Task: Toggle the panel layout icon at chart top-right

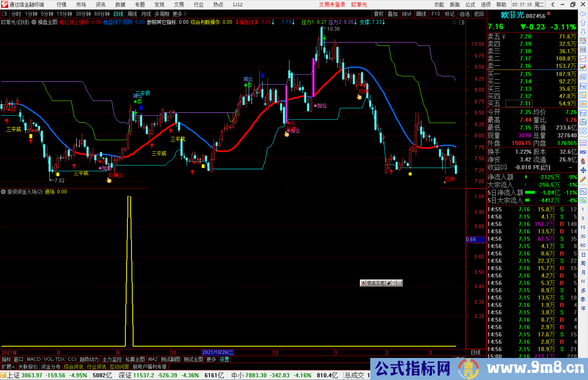Action: (462, 22)
